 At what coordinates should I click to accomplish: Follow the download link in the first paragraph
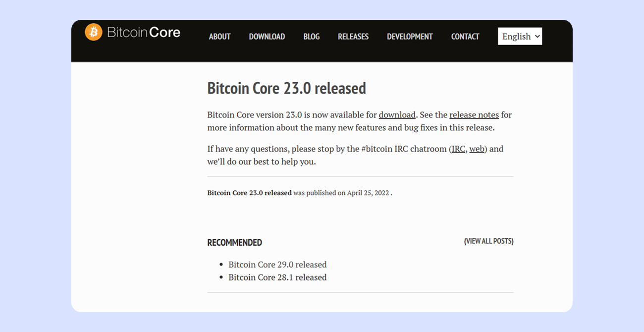[x=397, y=115]
